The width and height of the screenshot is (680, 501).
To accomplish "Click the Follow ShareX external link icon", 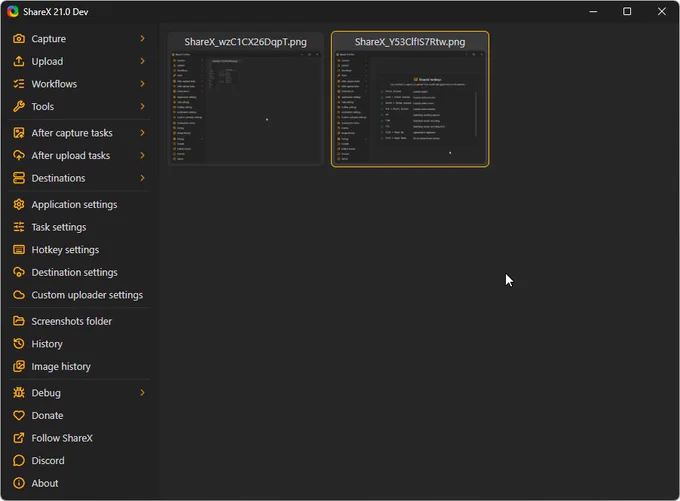I will (x=19, y=438).
